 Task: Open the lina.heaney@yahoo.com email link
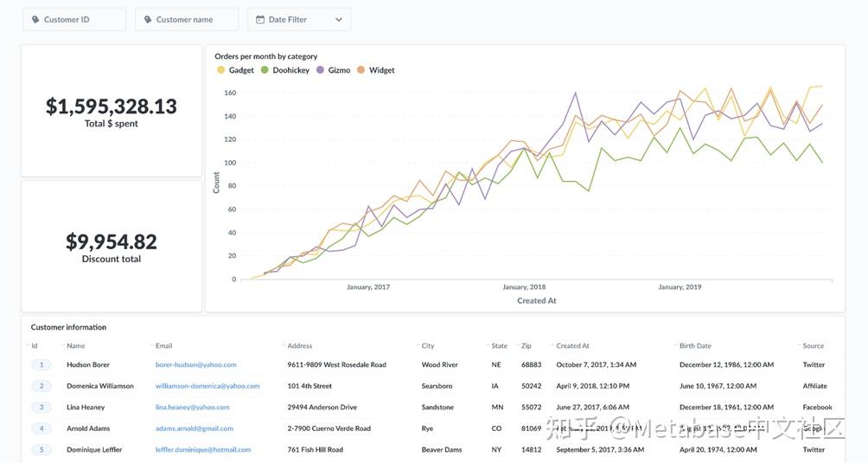pyautogui.click(x=193, y=408)
